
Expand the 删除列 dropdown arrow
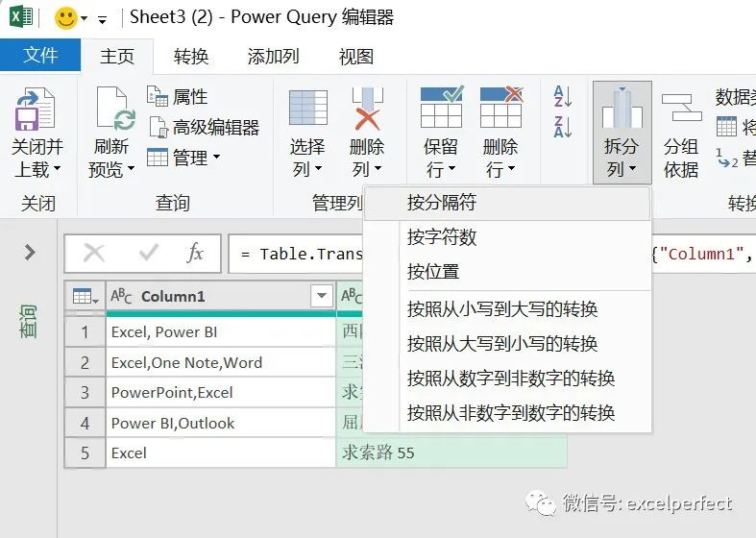tap(378, 169)
